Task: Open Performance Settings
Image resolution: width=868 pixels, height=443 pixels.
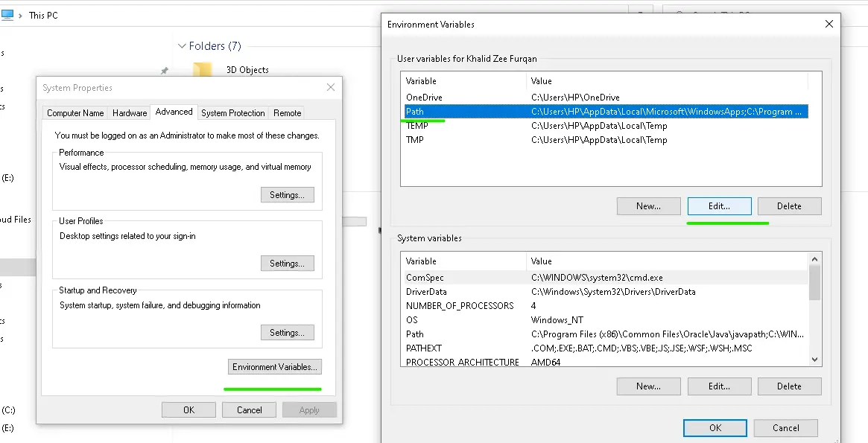Action: [287, 195]
